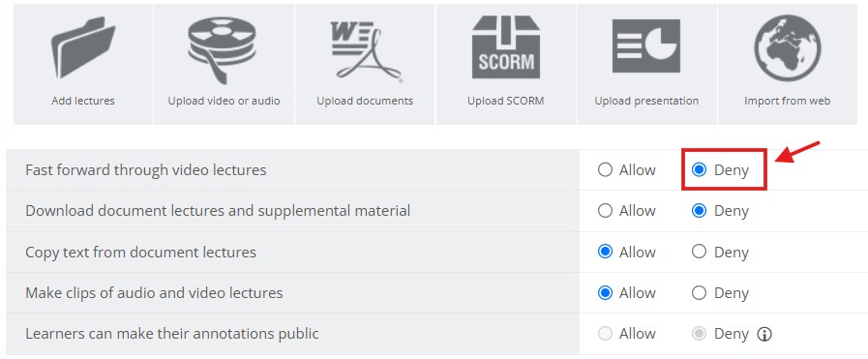This screenshot has height=359, width=868.
Task: Select Allow for learners' public annotations
Action: [605, 334]
